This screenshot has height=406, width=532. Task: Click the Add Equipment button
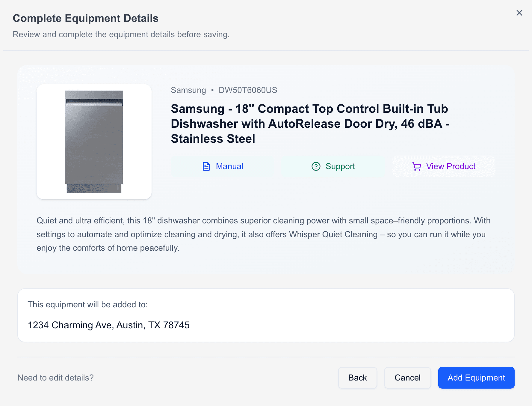tap(476, 378)
